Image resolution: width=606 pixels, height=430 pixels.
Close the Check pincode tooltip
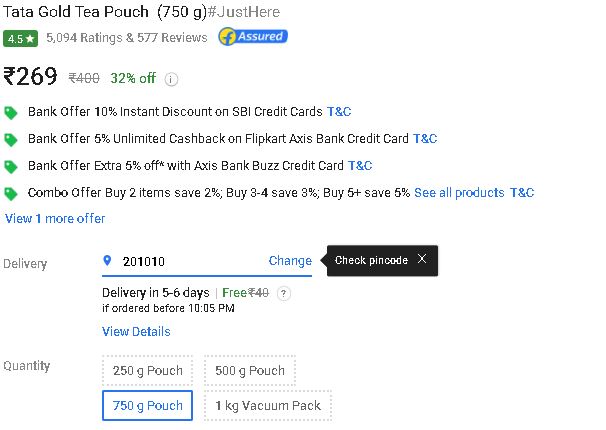tap(422, 259)
